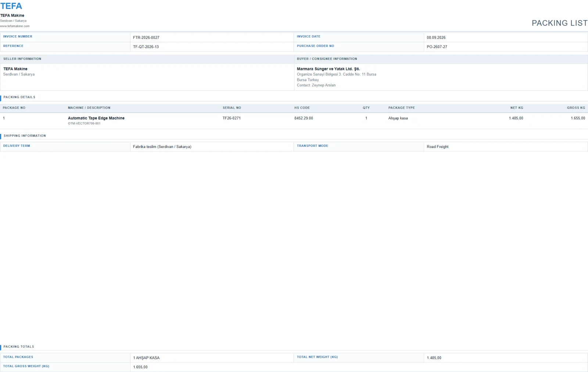This screenshot has width=588, height=372.
Task: Select TEFA Makine under Seller Information
Action: pos(15,69)
